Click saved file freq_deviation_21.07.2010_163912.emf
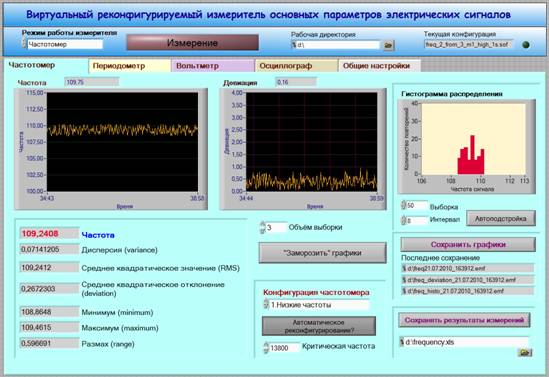 tap(467, 280)
